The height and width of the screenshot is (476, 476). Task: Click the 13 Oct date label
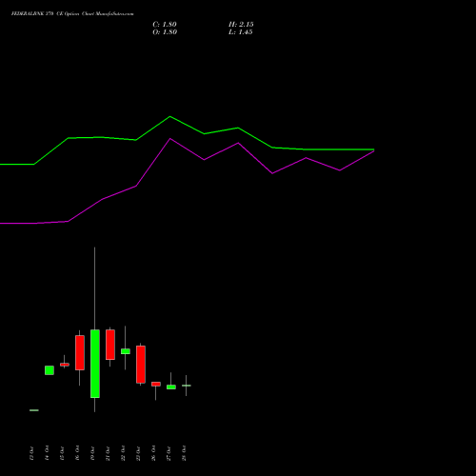click(x=31, y=453)
